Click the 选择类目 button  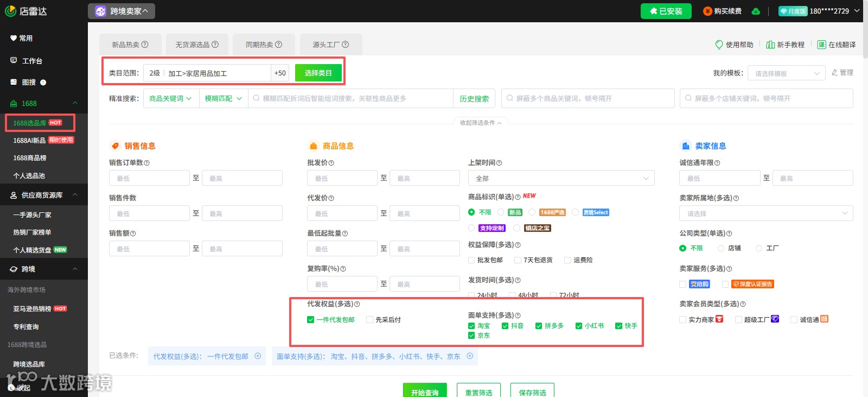click(x=318, y=73)
